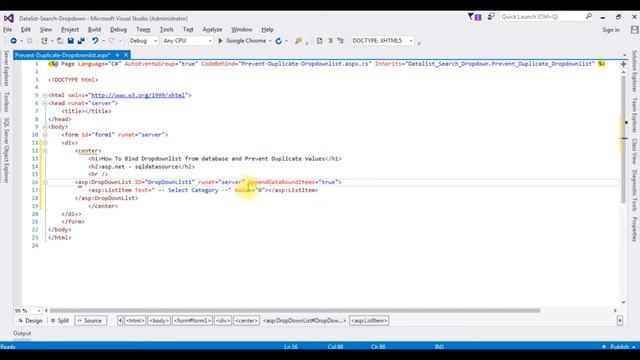The width and height of the screenshot is (640, 360).
Task: Pin the Prevent-Duplicate-Dropdownlist.aspx tab
Action: pos(117,55)
